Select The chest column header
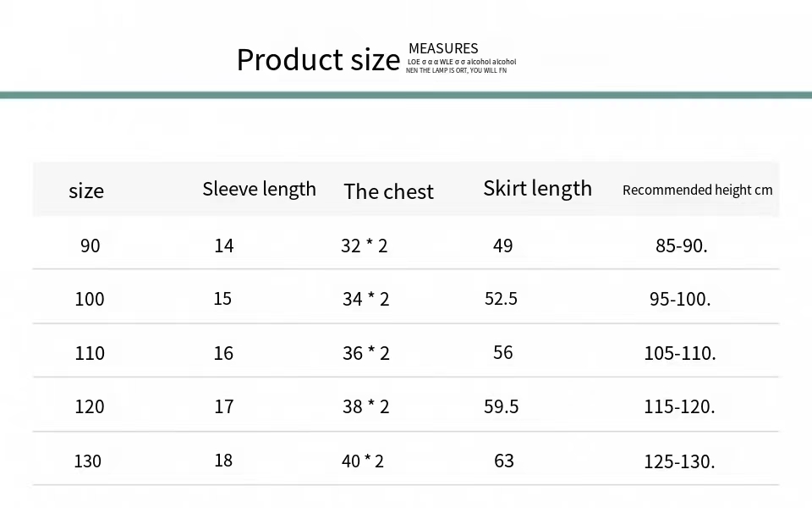Image resolution: width=812 pixels, height=508 pixels. (x=388, y=192)
